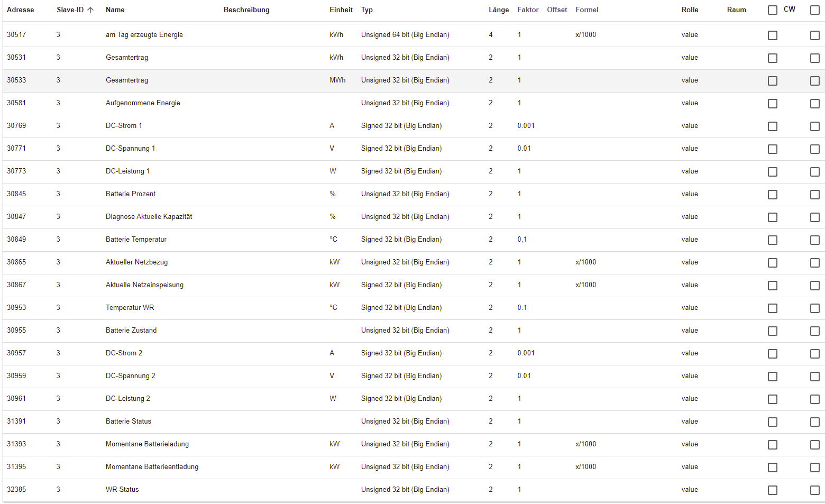Viewport: 825px width, 504px height.
Task: Check rightmost checkbox for Temperatur WR
Action: pyautogui.click(x=815, y=308)
